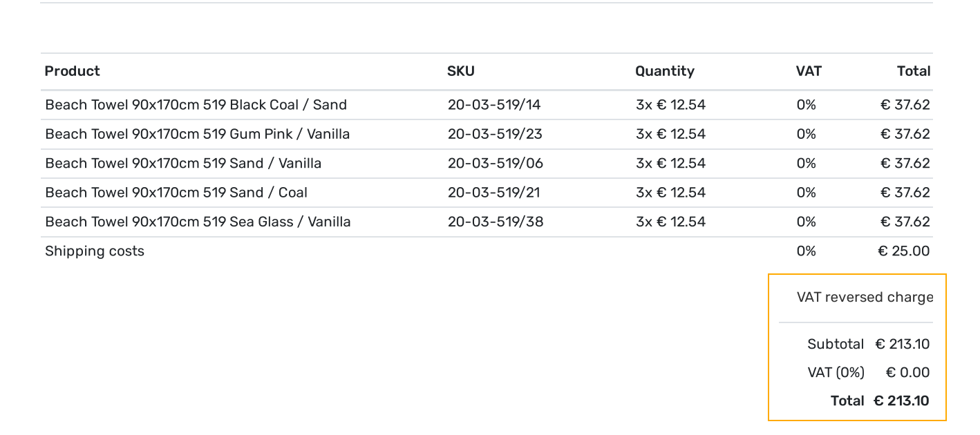Click the VAT reversed charge note

(x=865, y=298)
